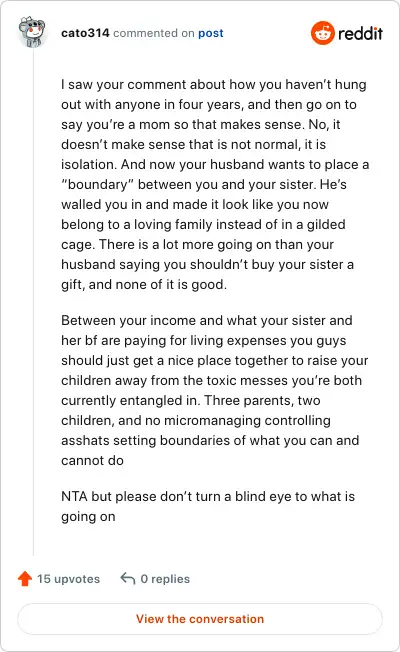Screen dimensions: 400x652
Task: Click the reply arrow icon
Action: click(x=128, y=578)
